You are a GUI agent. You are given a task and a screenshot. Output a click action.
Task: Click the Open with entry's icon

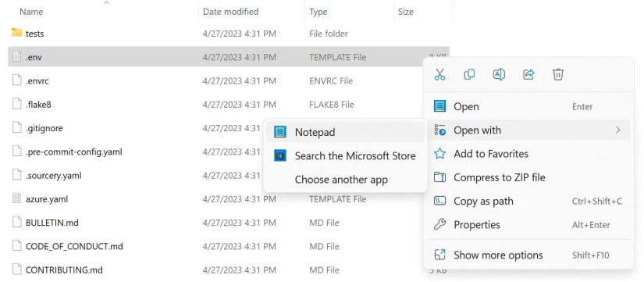(x=439, y=130)
